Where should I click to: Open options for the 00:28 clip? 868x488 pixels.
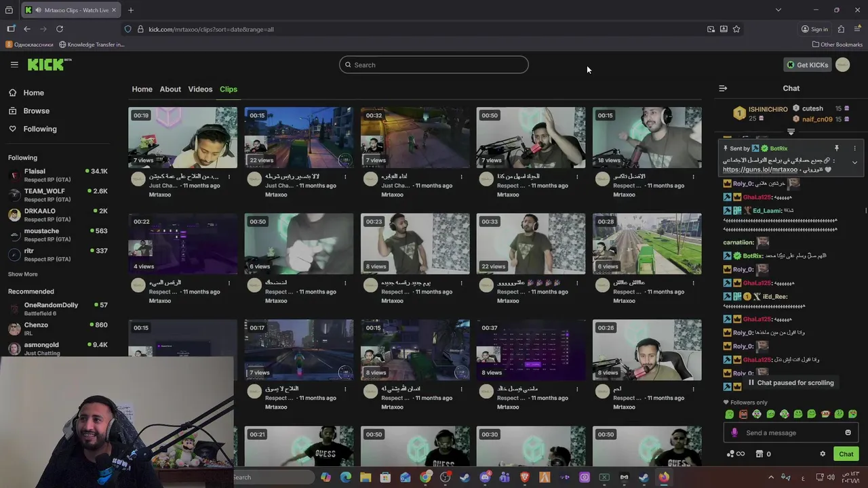pos(693,283)
